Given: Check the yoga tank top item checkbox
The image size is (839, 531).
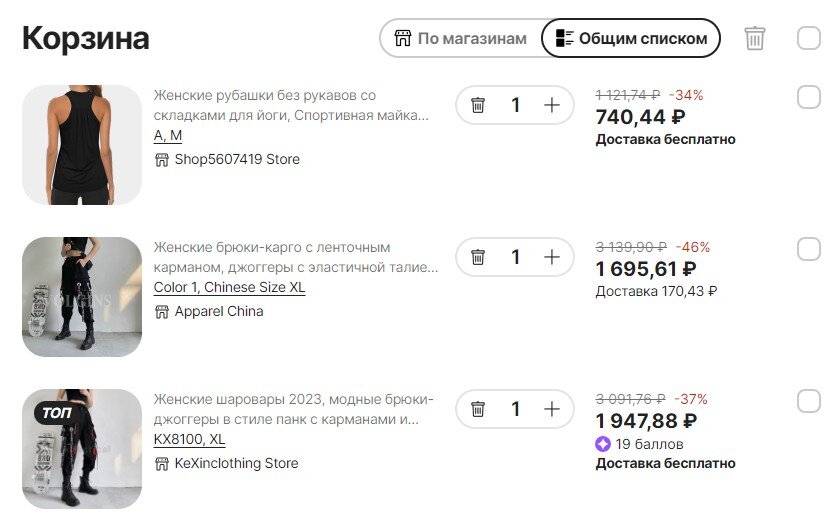Looking at the screenshot, I should point(809,97).
